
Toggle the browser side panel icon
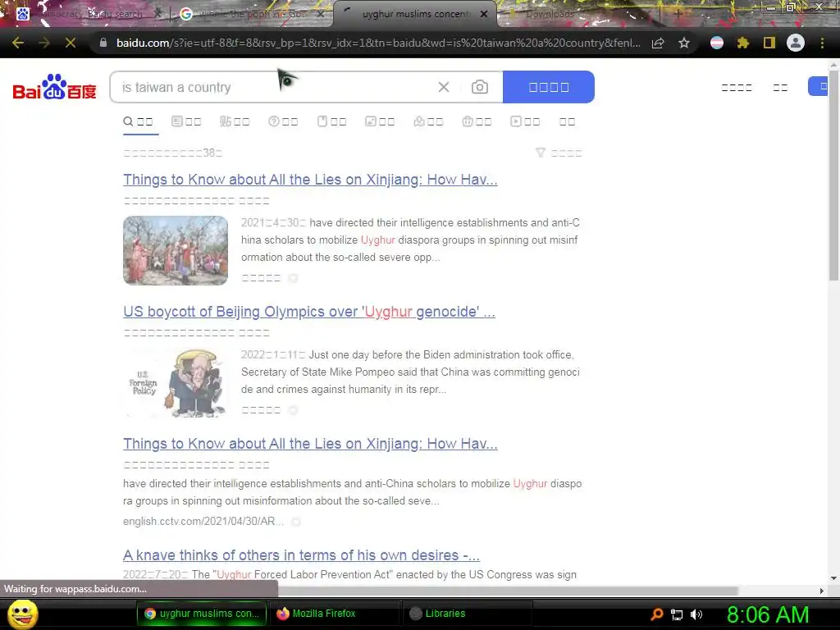pyautogui.click(x=769, y=43)
